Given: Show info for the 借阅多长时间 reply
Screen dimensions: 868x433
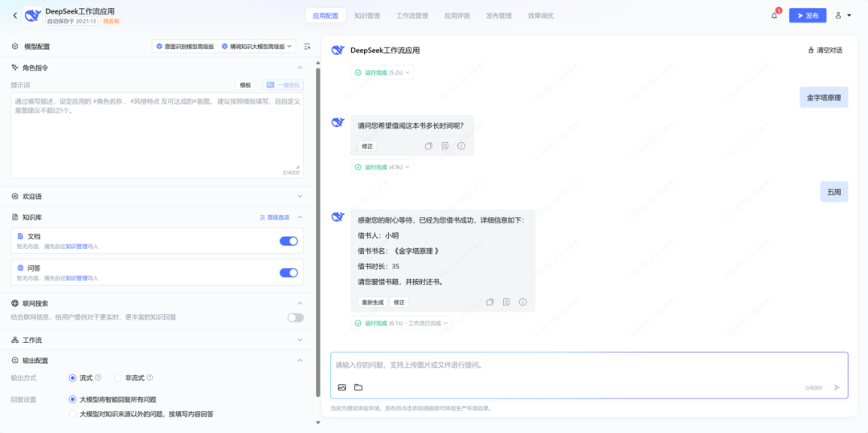Looking at the screenshot, I should point(461,146).
